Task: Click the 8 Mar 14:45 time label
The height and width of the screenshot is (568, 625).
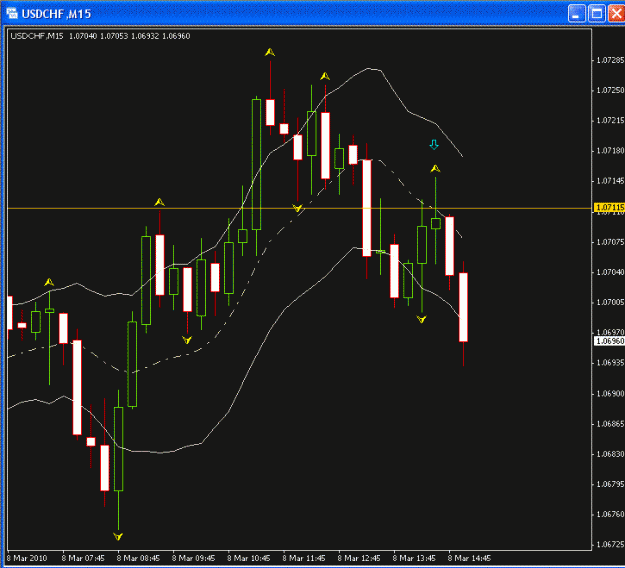Action: click(x=469, y=558)
